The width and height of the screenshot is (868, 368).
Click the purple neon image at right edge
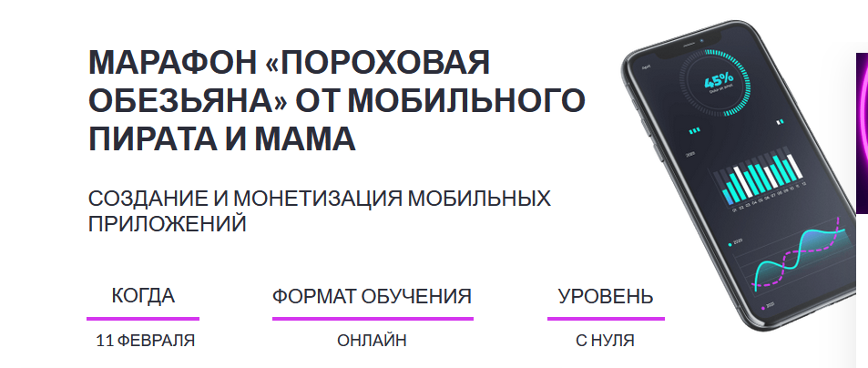point(861,132)
